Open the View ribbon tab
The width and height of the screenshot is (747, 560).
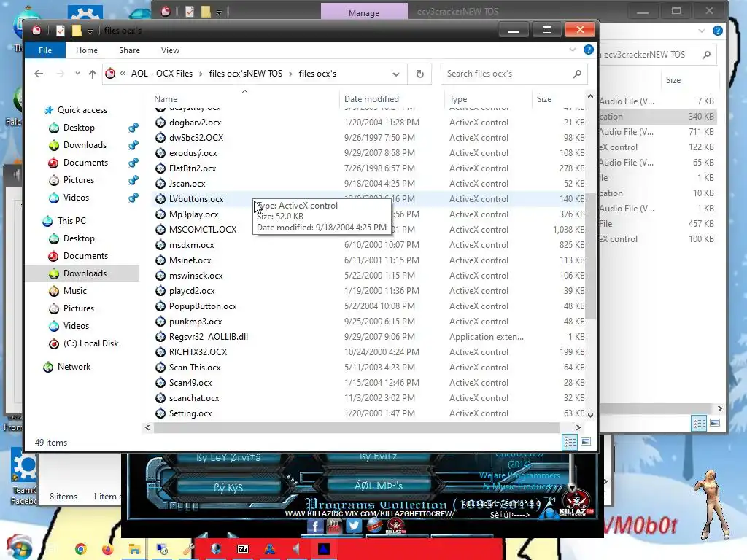click(170, 50)
